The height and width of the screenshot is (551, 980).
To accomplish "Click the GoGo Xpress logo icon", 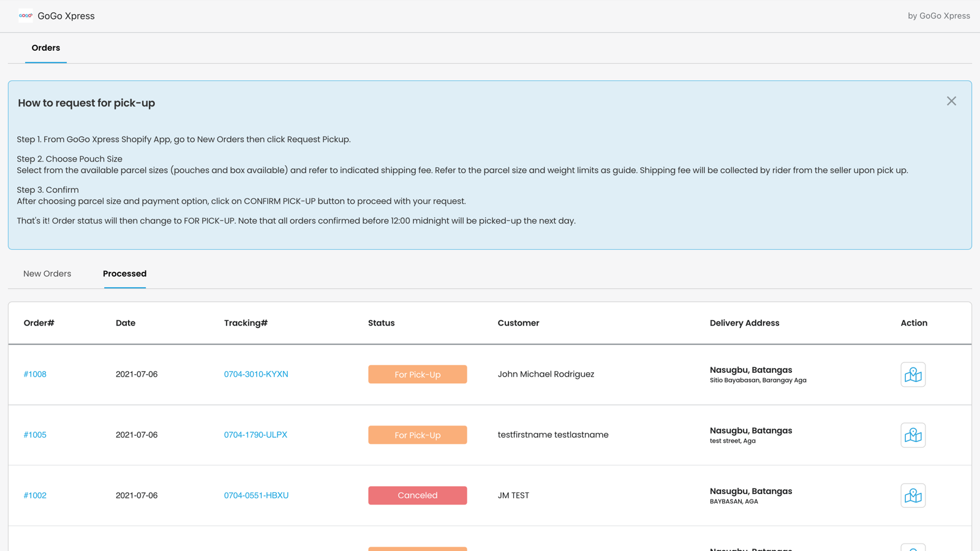I will 26,16.
